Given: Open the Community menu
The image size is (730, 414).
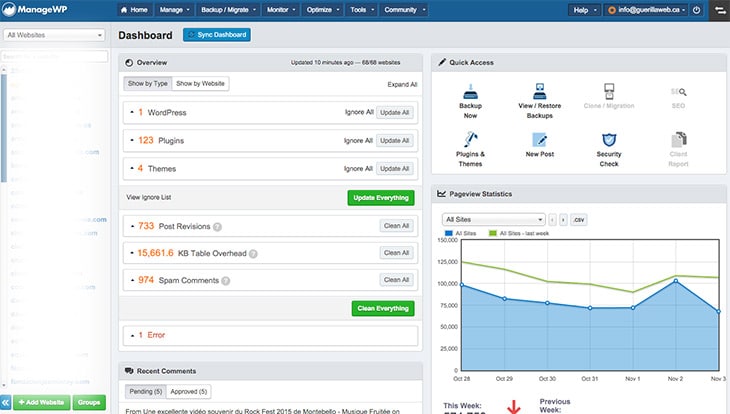Looking at the screenshot, I should point(405,10).
